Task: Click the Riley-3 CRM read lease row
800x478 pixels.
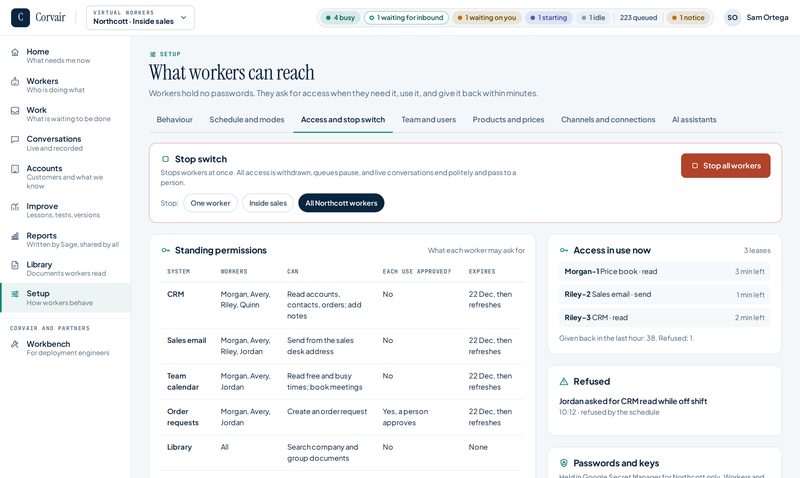Action: (x=664, y=317)
